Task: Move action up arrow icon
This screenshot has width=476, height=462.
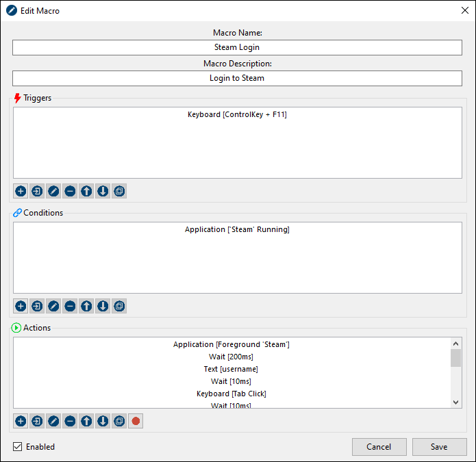Action: [86, 421]
